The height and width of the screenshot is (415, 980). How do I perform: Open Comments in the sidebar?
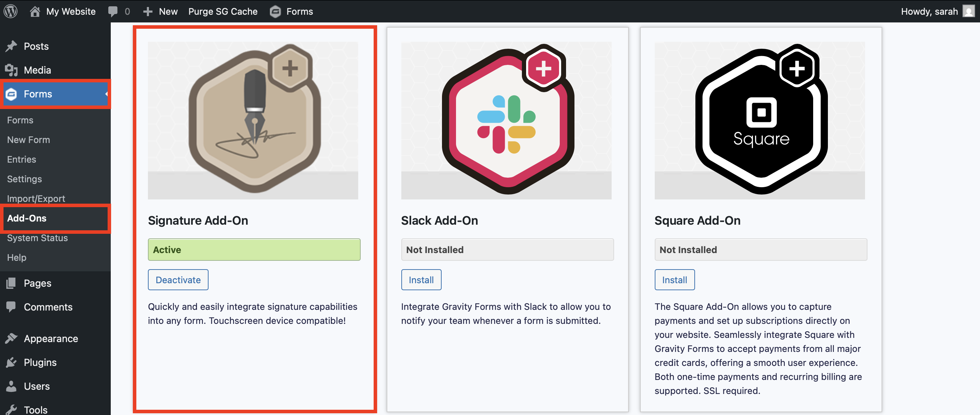[x=48, y=307]
